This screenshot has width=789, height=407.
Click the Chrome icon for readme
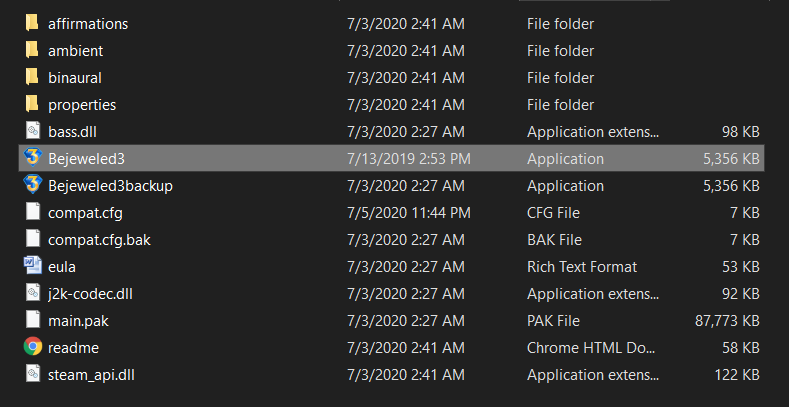pos(32,347)
